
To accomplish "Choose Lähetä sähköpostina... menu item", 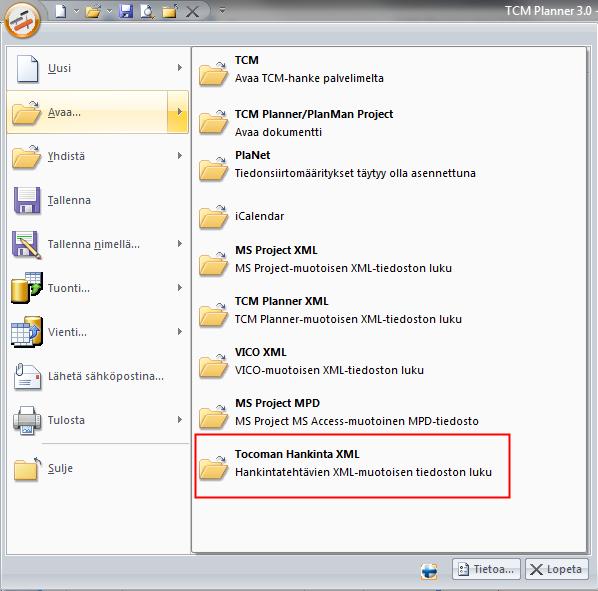I will coord(98,376).
